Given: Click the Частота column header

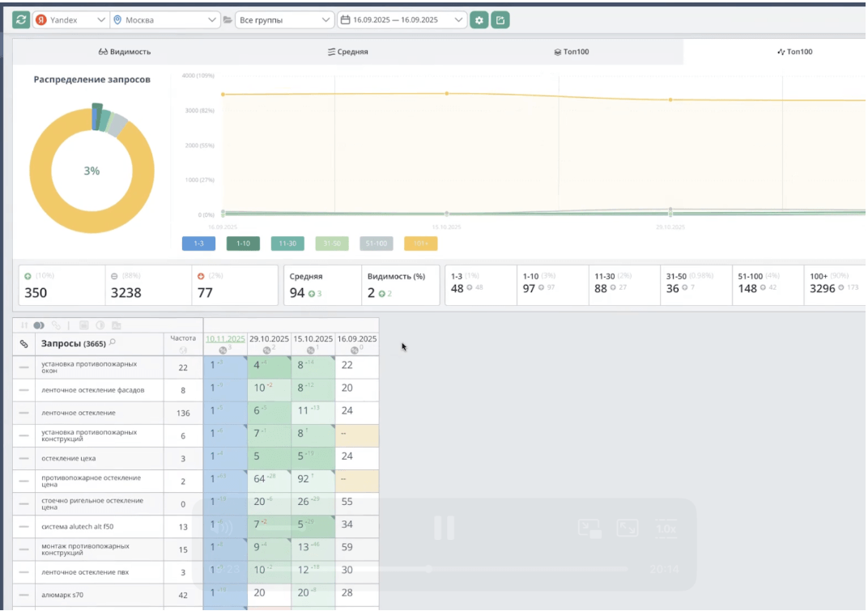Looking at the screenshot, I should [x=183, y=338].
